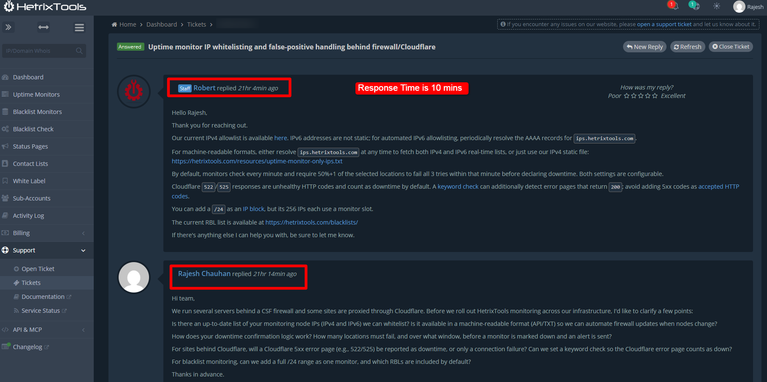This screenshot has height=382, width=767.
Task: Open the hetrixtools.com/blacklists URL
Action: 312,222
